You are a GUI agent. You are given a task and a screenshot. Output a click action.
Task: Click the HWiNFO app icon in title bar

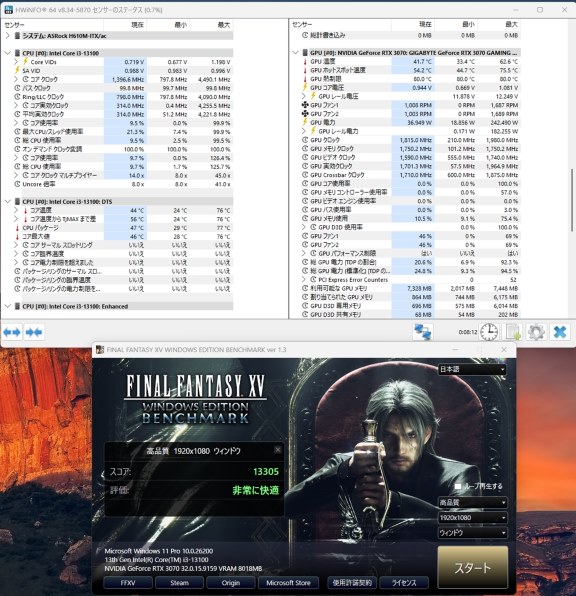[x=8, y=10]
